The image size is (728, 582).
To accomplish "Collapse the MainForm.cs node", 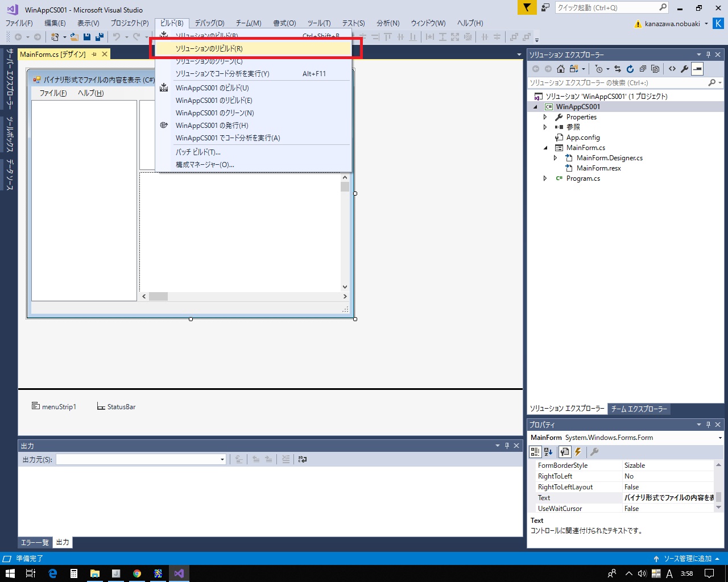I will [x=545, y=148].
